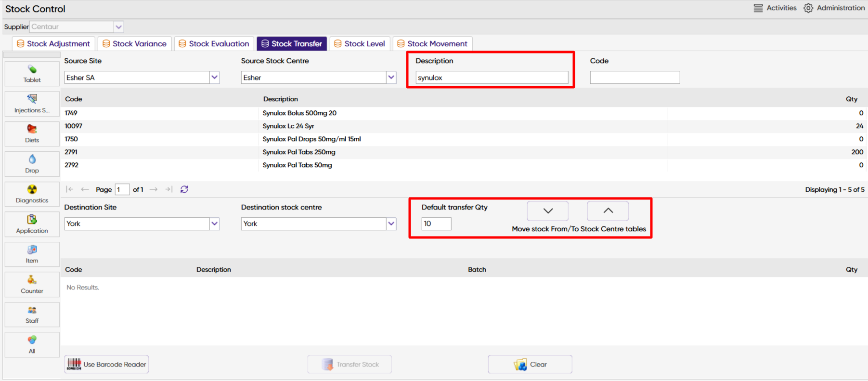This screenshot has height=381, width=868.
Task: Select Synulox Pal Tabs 250mg row
Action: tap(464, 152)
